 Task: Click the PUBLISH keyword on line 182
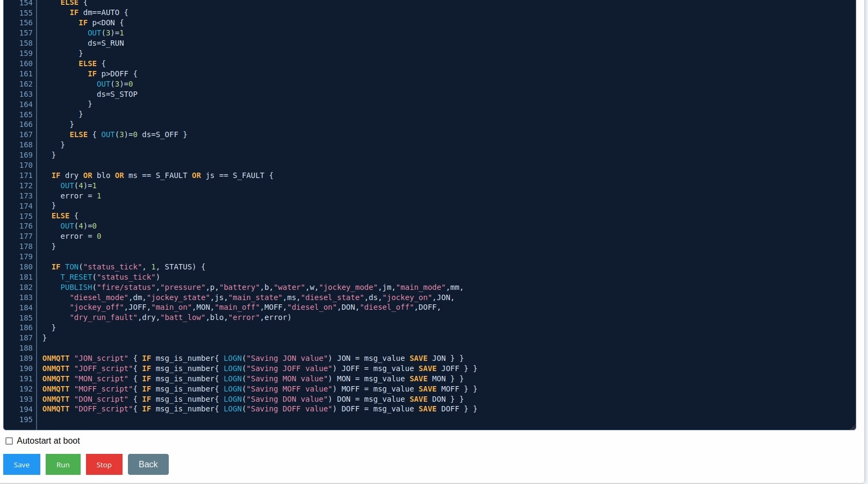[x=76, y=287]
